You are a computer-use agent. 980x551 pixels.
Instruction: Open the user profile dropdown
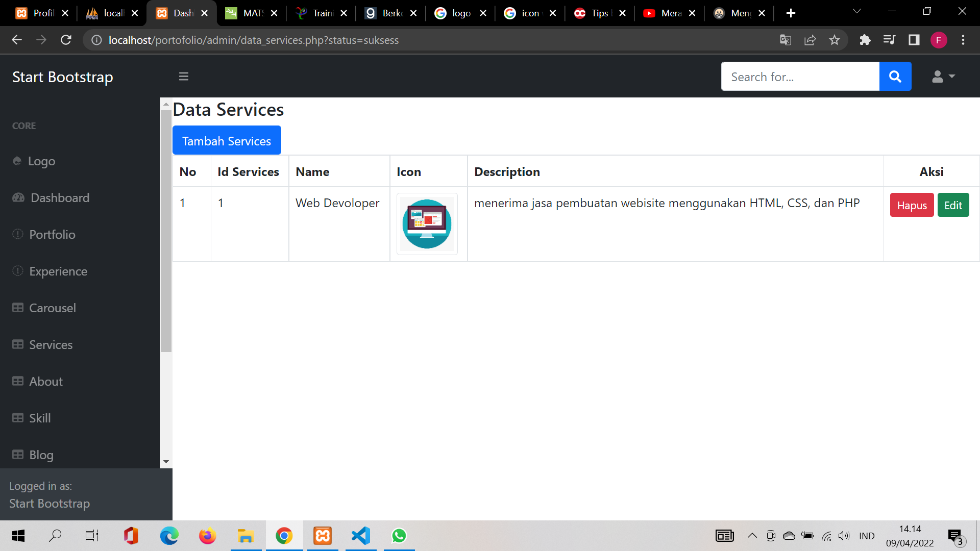pyautogui.click(x=943, y=77)
